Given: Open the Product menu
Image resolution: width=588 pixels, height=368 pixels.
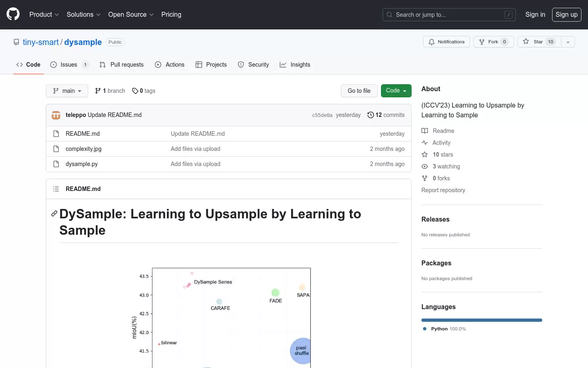Looking at the screenshot, I should click(x=44, y=14).
